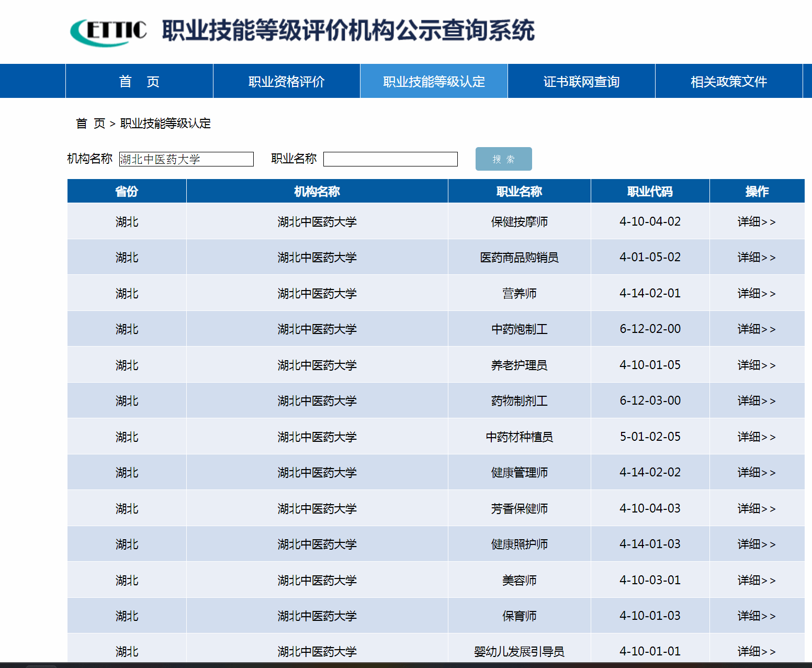Image resolution: width=812 pixels, height=668 pixels.
Task: Click occupation code 4-14-01-03
Action: [x=650, y=544]
